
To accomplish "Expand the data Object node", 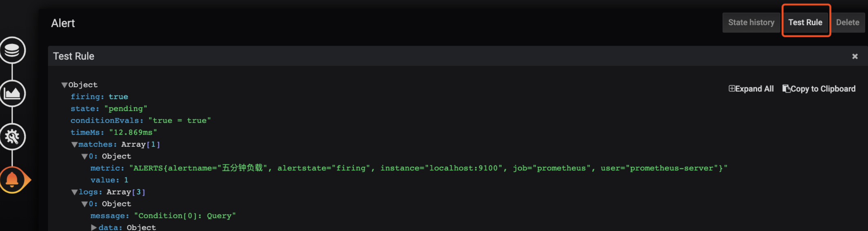I will [x=94, y=227].
